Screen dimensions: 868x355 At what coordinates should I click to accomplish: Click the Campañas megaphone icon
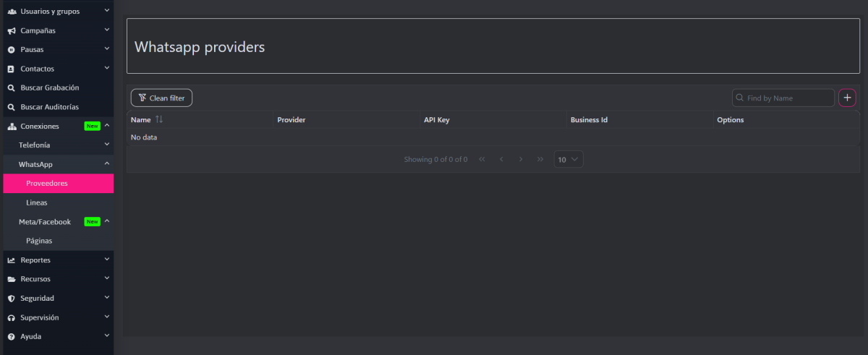[12, 30]
